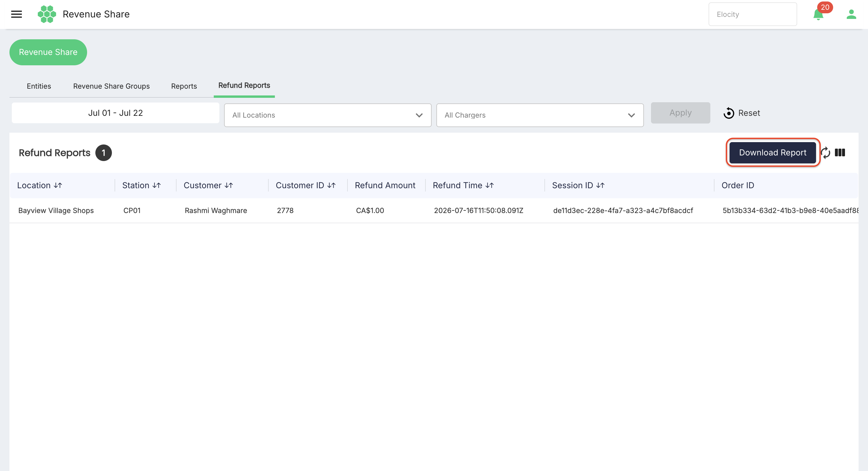The height and width of the screenshot is (471, 868).
Task: Click the refund time 2026-07-16T11:50:08.091Z
Action: [479, 210]
